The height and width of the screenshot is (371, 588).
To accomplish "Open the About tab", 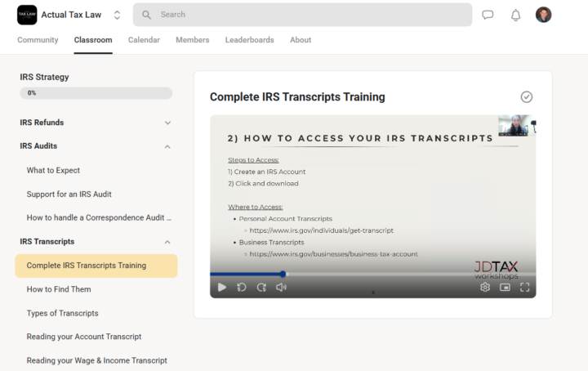I will click(x=301, y=40).
